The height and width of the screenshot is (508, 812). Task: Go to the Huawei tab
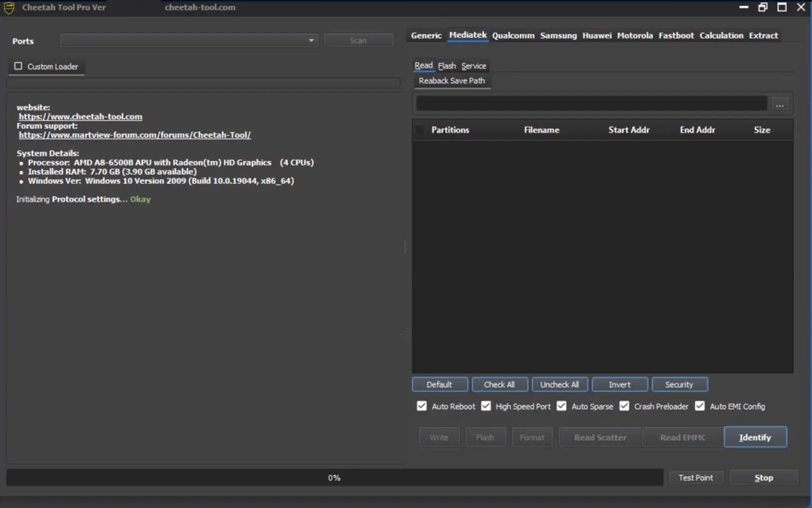(597, 35)
